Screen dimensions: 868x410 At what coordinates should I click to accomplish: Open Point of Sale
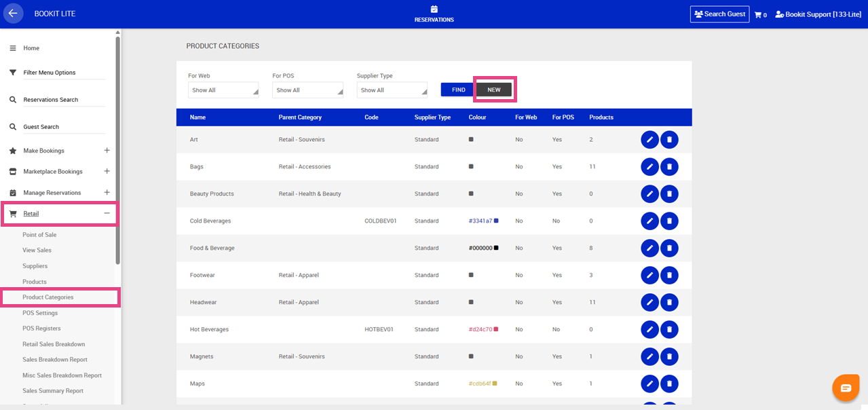click(x=39, y=235)
